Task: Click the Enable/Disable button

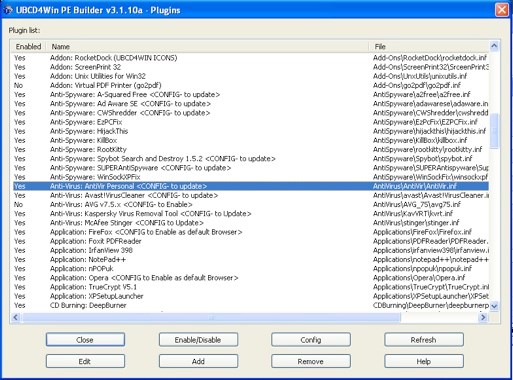Action: [x=198, y=340]
